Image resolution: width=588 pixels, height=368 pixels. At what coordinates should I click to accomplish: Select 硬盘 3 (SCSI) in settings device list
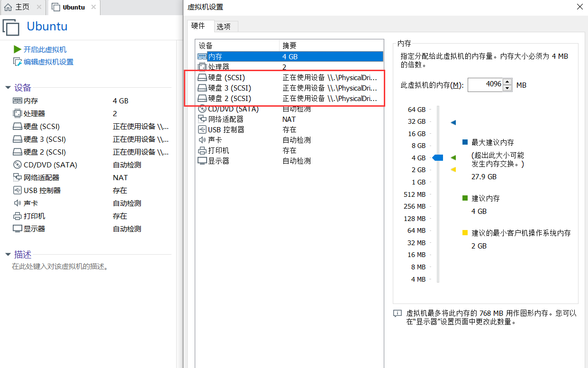230,88
